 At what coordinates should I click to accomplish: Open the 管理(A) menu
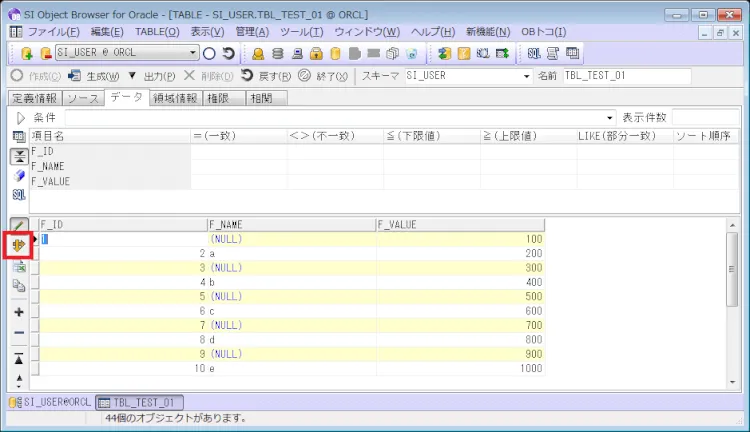[252, 32]
